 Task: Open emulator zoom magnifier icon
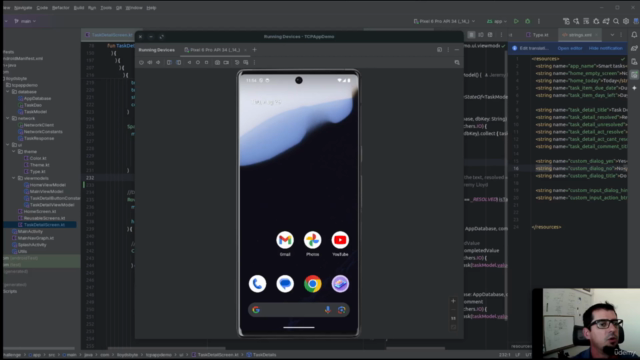pos(457,62)
